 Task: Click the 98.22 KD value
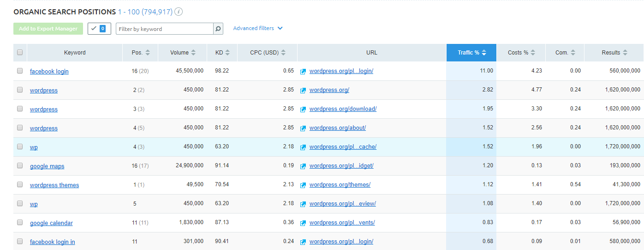[x=222, y=71]
